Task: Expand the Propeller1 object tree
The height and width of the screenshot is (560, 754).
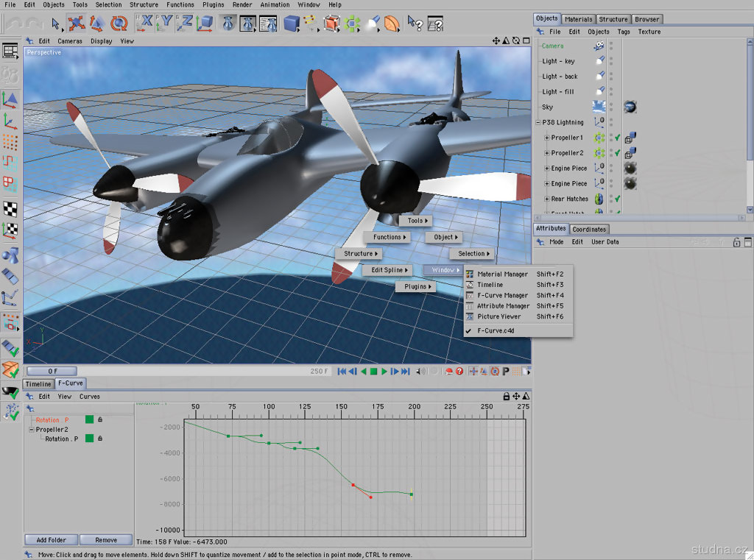Action: 546,138
